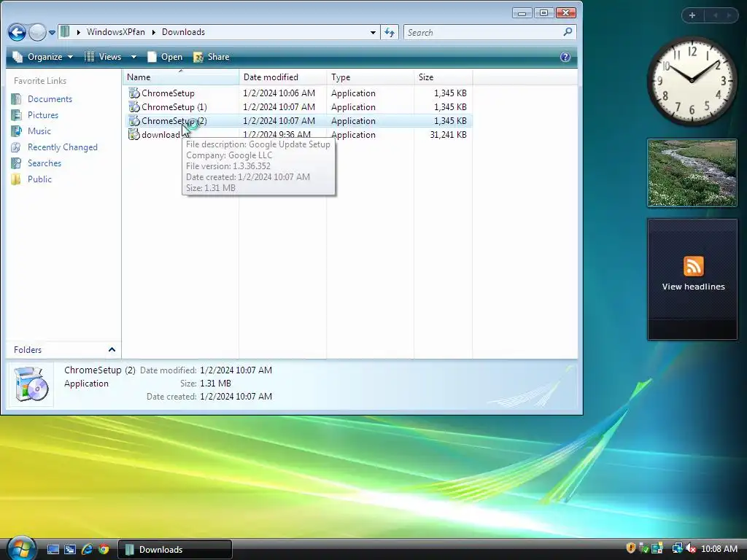The width and height of the screenshot is (747, 560).
Task: Sort by the Size column header
Action: tap(443, 77)
